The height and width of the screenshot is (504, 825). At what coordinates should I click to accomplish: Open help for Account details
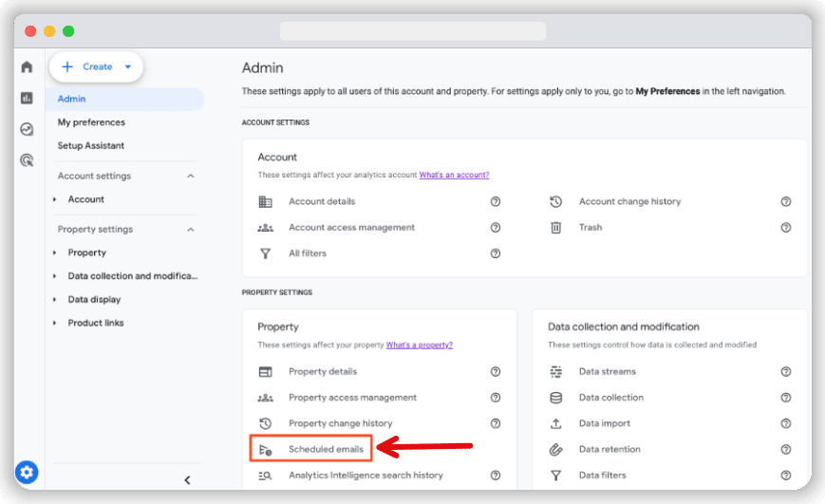tap(496, 201)
